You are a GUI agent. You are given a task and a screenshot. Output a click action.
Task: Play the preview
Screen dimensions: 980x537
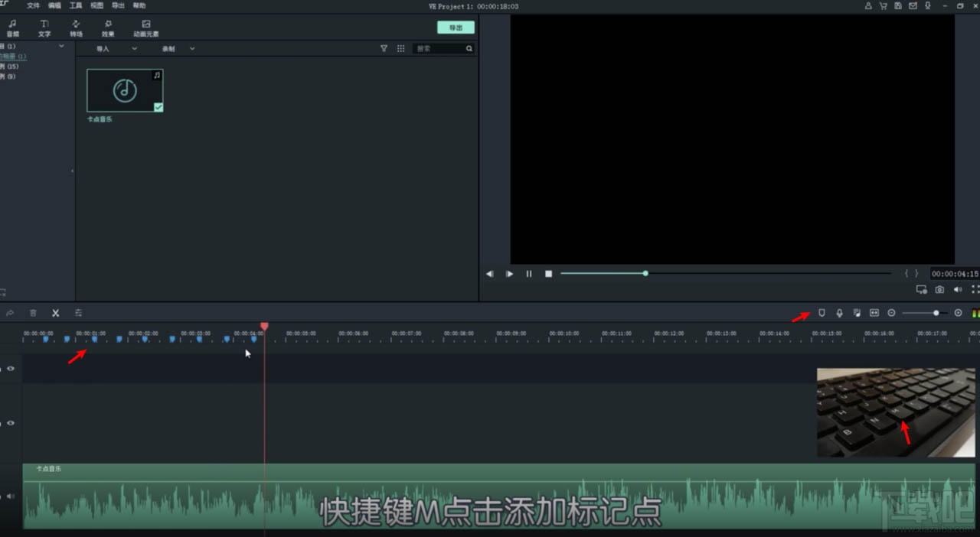coord(509,274)
